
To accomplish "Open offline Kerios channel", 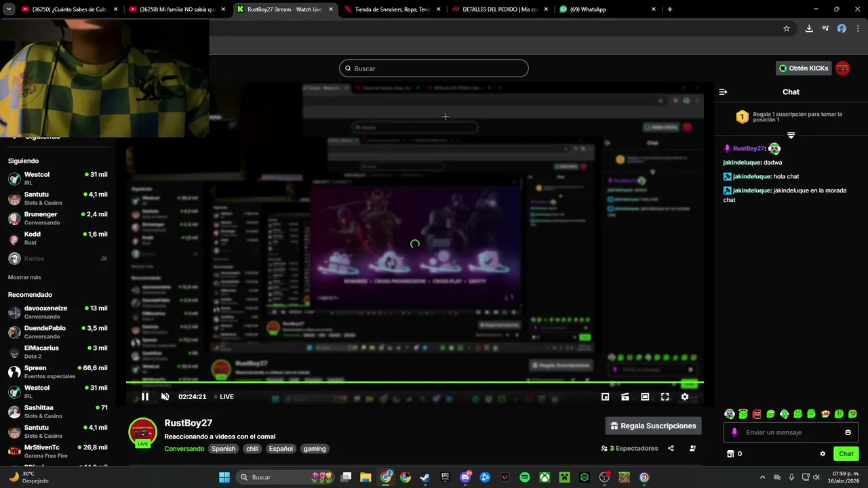I will coord(58,258).
